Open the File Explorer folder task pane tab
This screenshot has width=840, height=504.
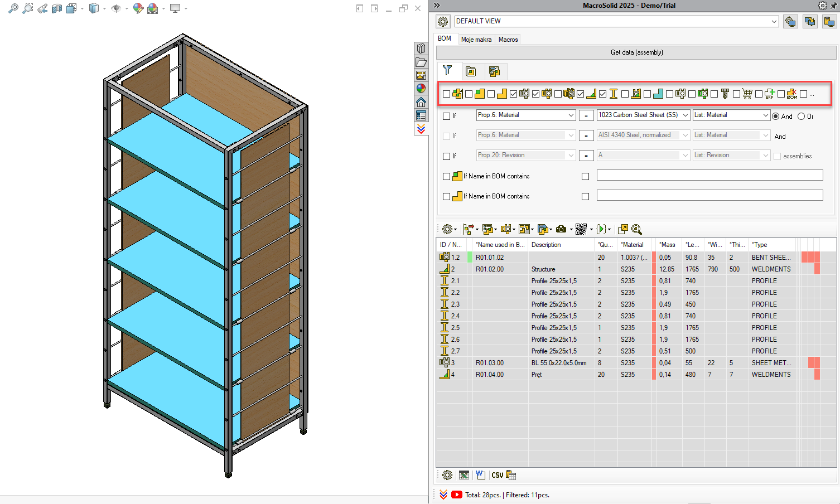(x=421, y=62)
